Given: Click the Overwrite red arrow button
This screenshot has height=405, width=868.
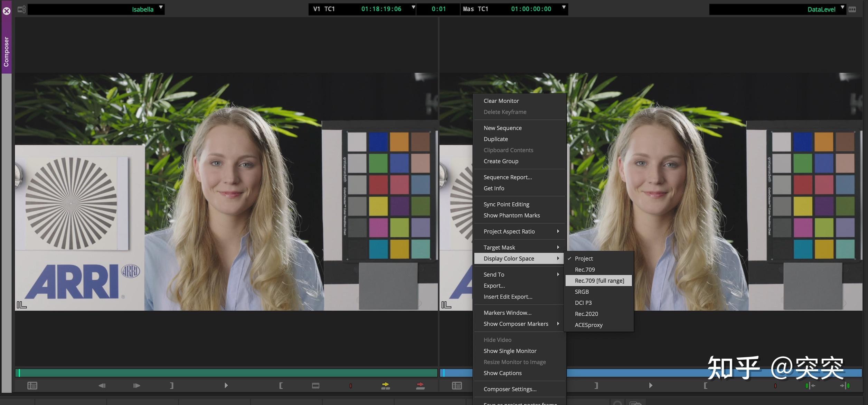Looking at the screenshot, I should [420, 386].
